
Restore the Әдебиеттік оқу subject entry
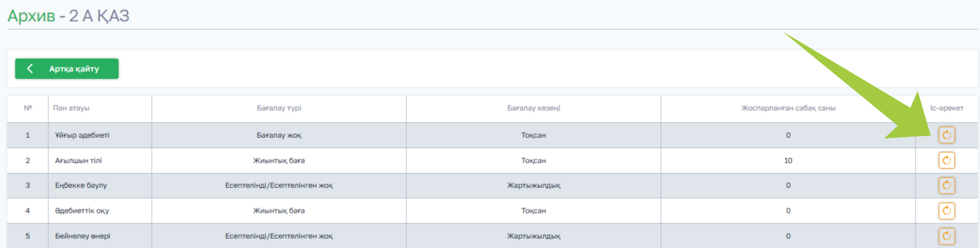click(946, 211)
